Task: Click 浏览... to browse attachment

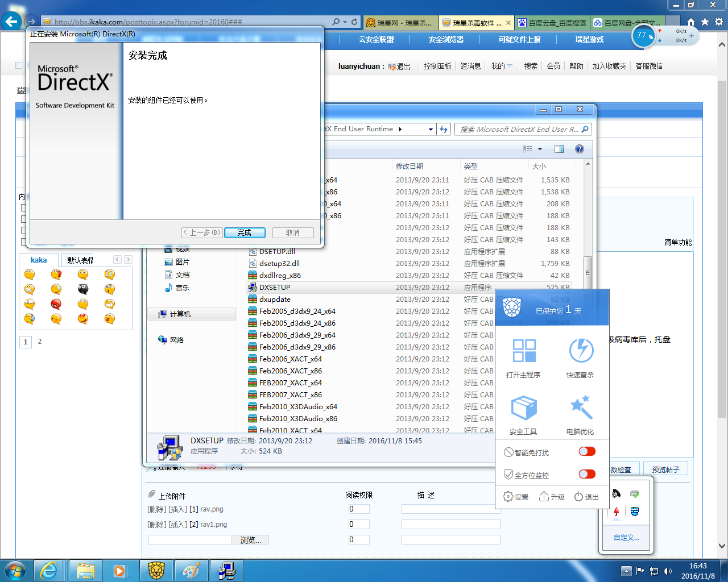Action: pos(251,540)
